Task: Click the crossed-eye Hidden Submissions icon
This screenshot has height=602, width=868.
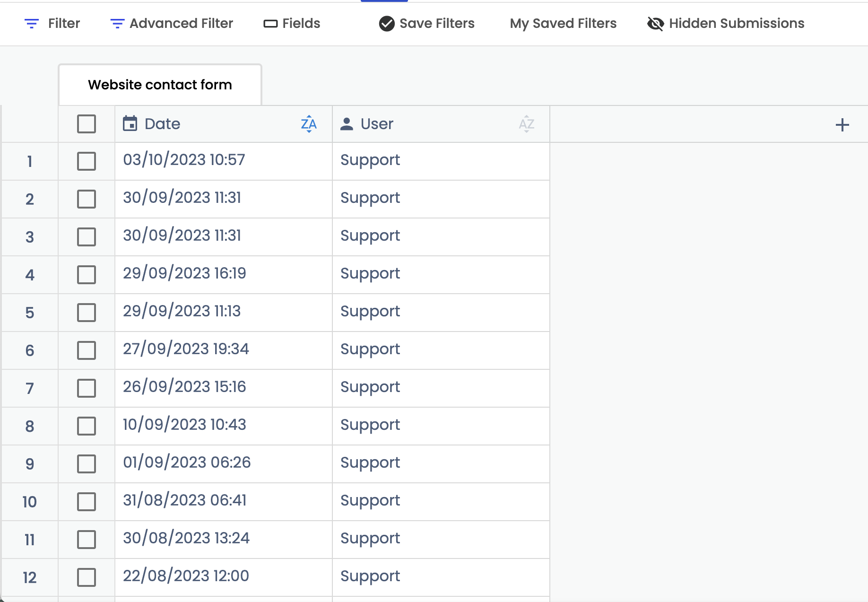Action: 655,23
